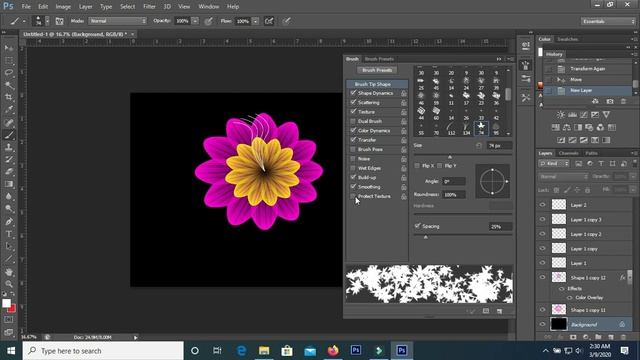
Task: Switch to the Channels tab
Action: (x=569, y=153)
